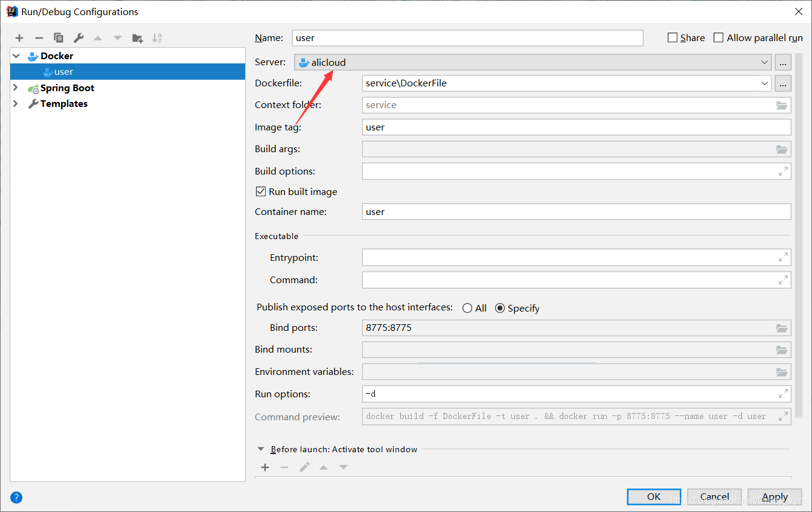The width and height of the screenshot is (812, 512).
Task: Select the user Docker configuration
Action: (127, 72)
